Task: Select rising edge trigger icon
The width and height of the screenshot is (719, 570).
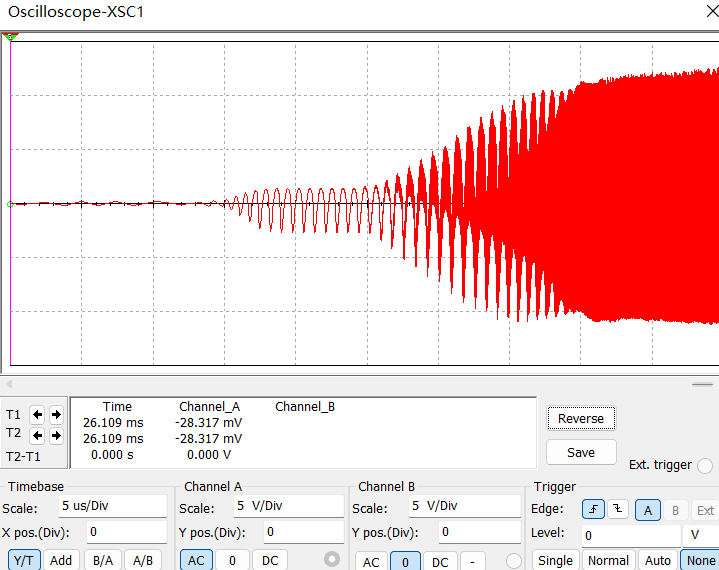Action: tap(593, 509)
